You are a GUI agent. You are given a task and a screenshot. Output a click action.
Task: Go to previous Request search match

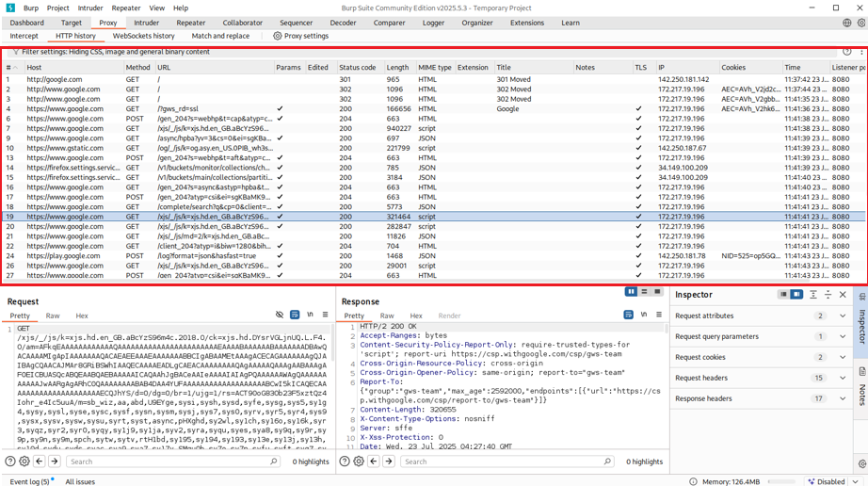40,462
